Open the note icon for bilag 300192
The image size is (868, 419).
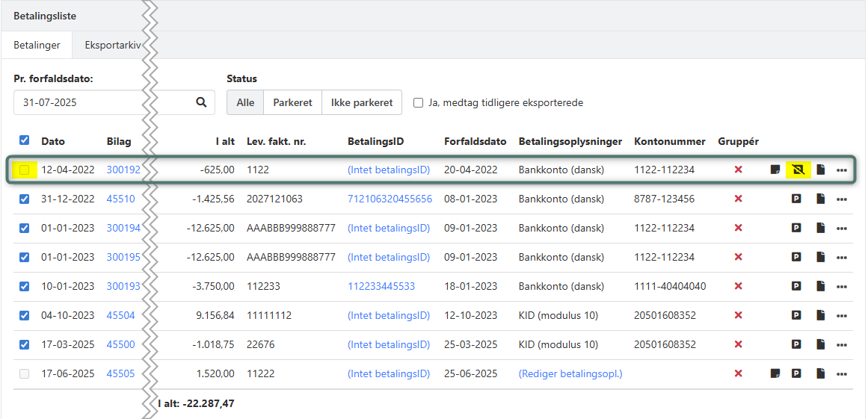click(775, 170)
